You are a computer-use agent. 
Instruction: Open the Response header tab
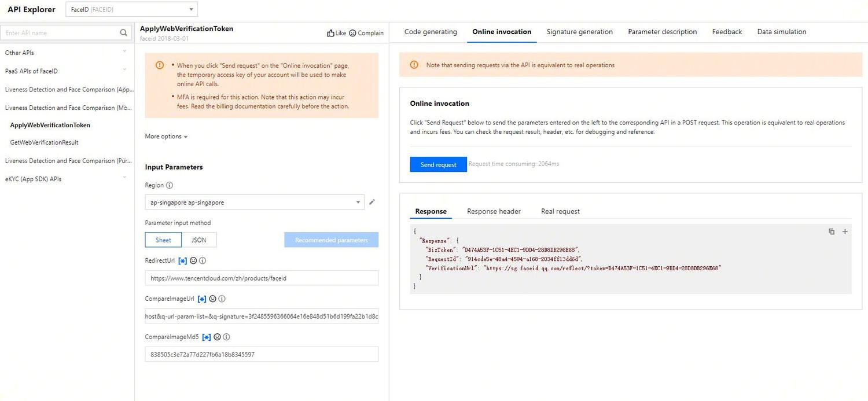click(x=494, y=211)
